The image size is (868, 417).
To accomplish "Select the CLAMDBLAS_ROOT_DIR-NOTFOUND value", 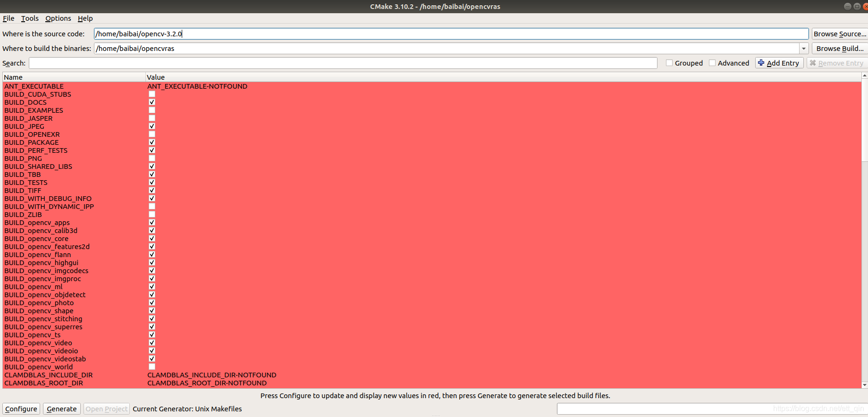I will pyautogui.click(x=207, y=383).
